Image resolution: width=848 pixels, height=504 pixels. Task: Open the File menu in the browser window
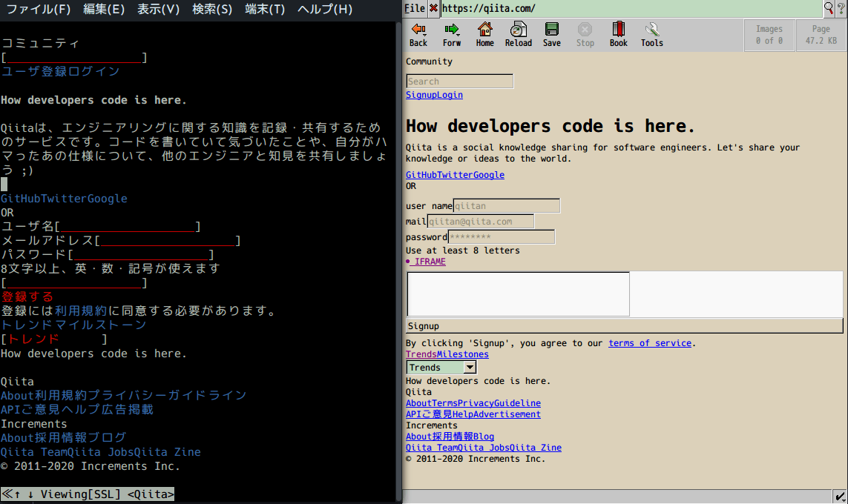(415, 8)
